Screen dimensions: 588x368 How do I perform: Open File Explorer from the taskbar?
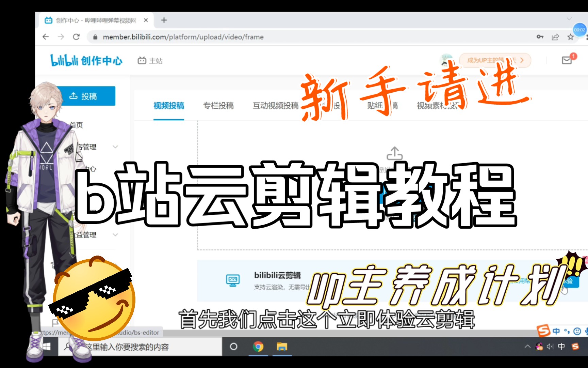point(282,347)
